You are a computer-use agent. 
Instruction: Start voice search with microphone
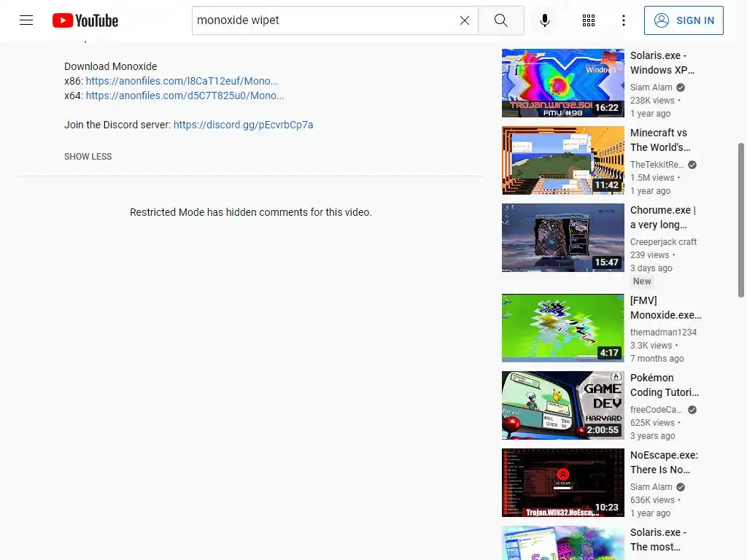[544, 20]
